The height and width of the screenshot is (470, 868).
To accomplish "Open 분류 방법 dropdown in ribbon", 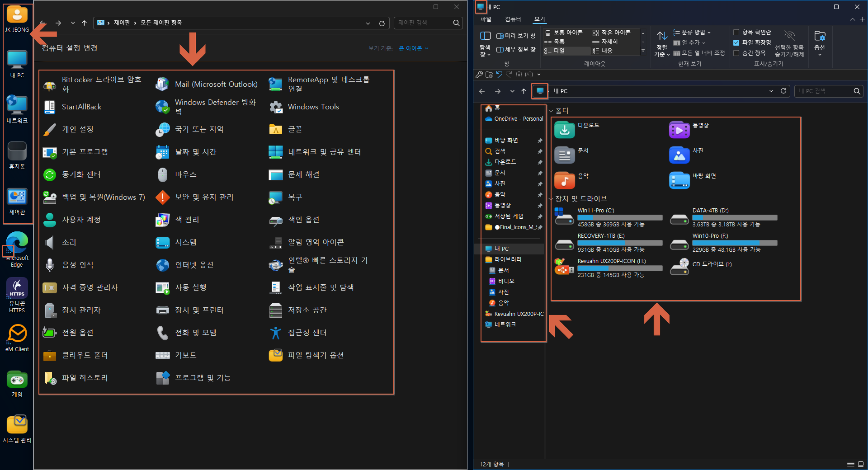I will [x=692, y=32].
